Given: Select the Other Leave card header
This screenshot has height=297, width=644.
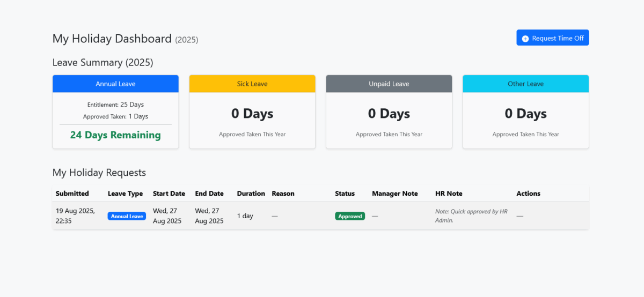Looking at the screenshot, I should (526, 84).
